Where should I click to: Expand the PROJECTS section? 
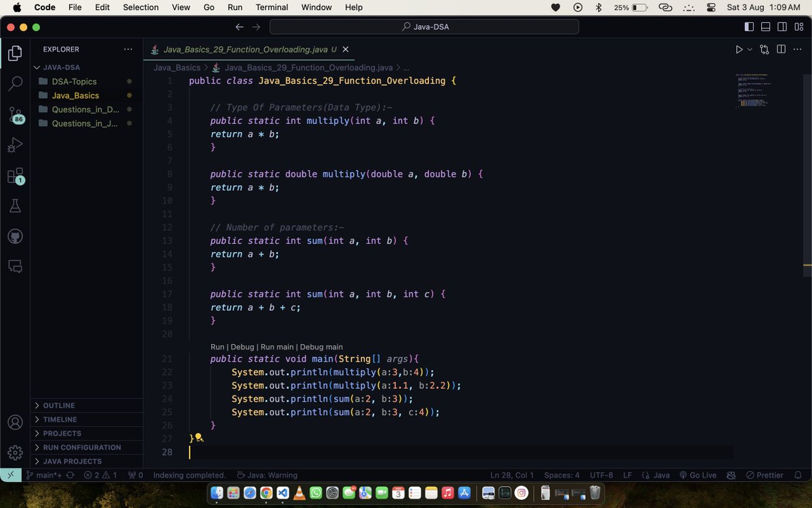[x=87, y=433]
